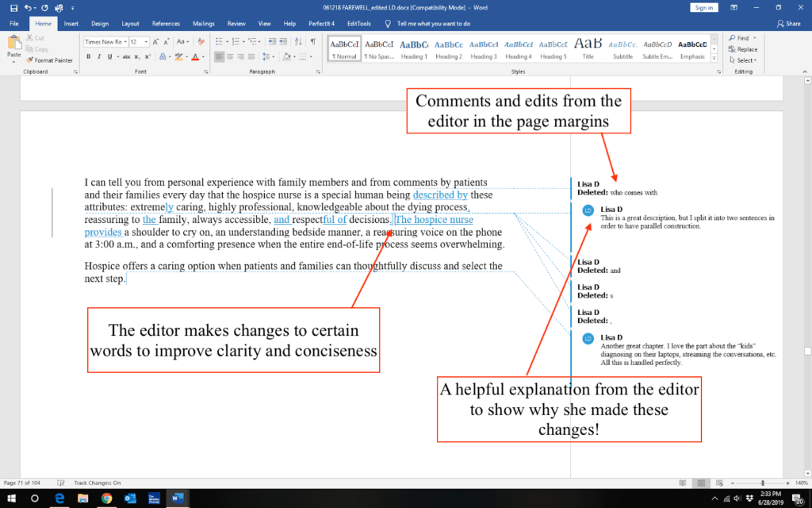Open the font name dropdown Times New Roman

tap(125, 41)
